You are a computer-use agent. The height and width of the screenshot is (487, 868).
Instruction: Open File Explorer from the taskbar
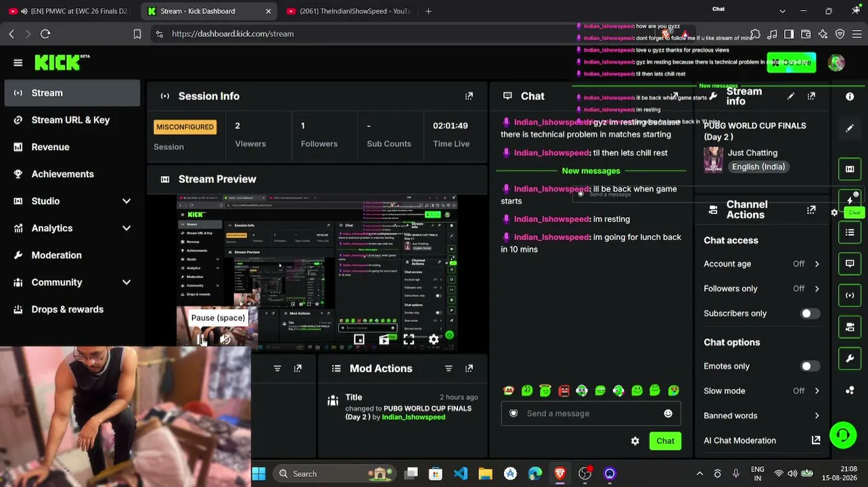485,474
